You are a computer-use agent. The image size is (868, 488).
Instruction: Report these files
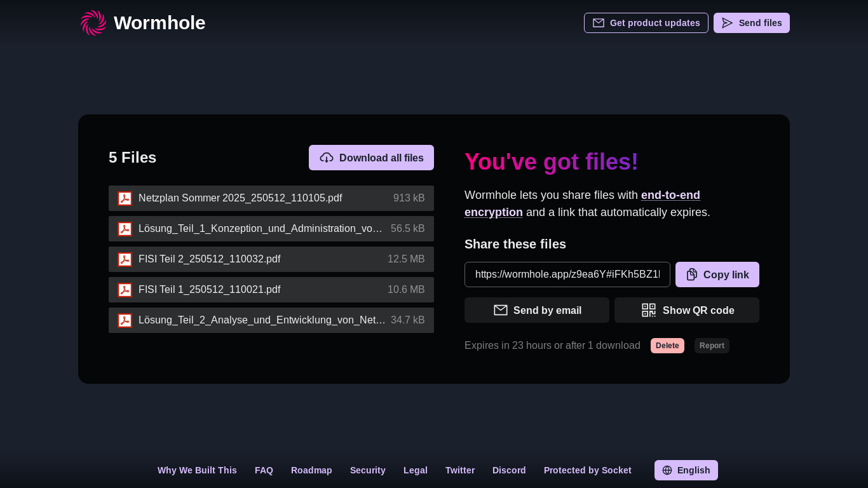[712, 346]
